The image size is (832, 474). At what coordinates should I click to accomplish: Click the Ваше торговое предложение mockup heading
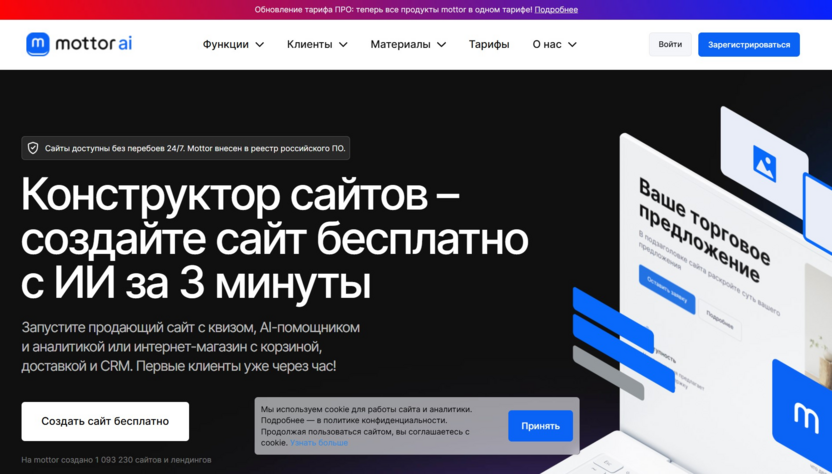[704, 231]
